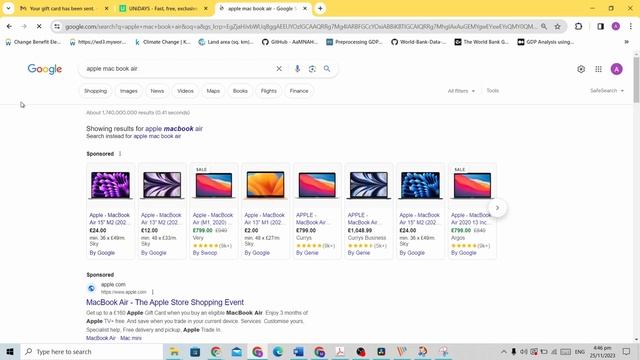
Task: Open the Very MacBook Air M1 product
Action: click(x=213, y=211)
